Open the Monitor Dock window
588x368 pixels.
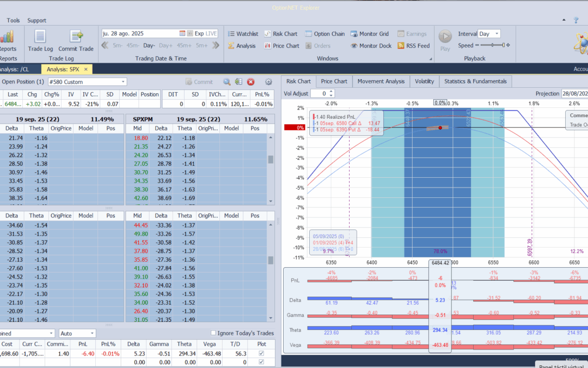coord(371,46)
